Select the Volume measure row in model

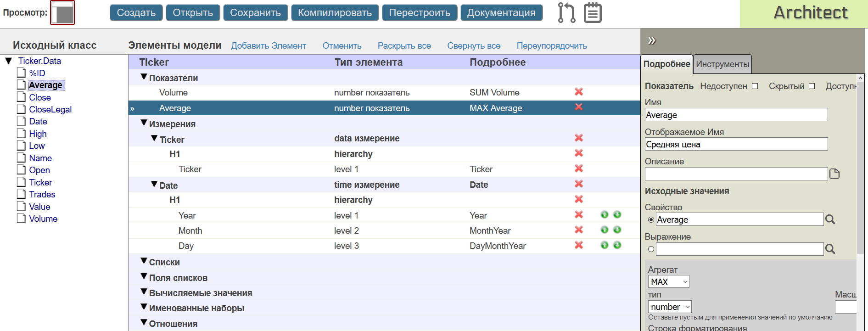[x=384, y=93]
